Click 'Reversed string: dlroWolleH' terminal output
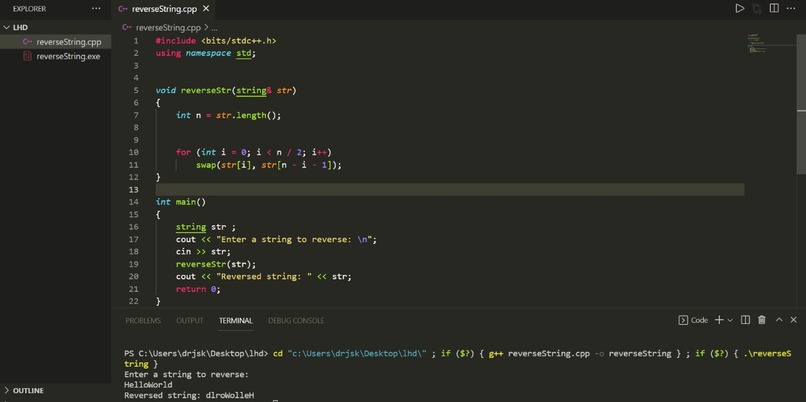 point(189,395)
